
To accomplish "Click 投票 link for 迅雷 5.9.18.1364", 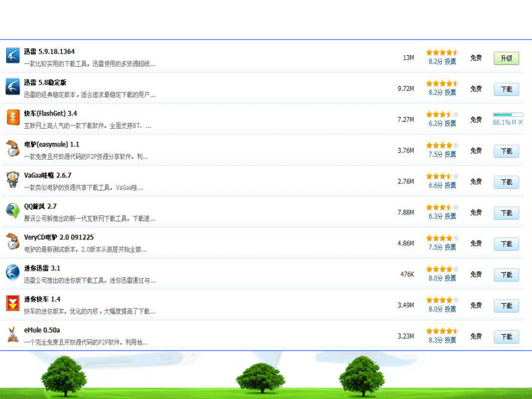I will click(450, 61).
